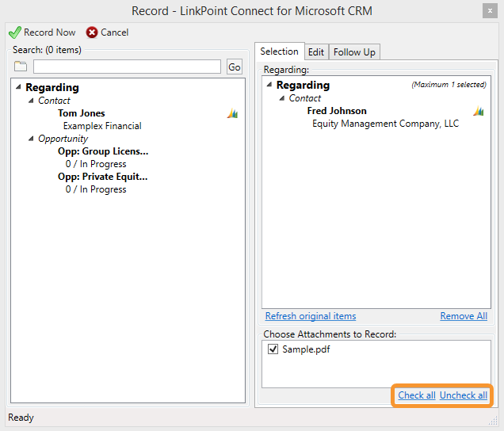Click the Uncheck all link
This screenshot has width=504, height=431.
pos(464,395)
